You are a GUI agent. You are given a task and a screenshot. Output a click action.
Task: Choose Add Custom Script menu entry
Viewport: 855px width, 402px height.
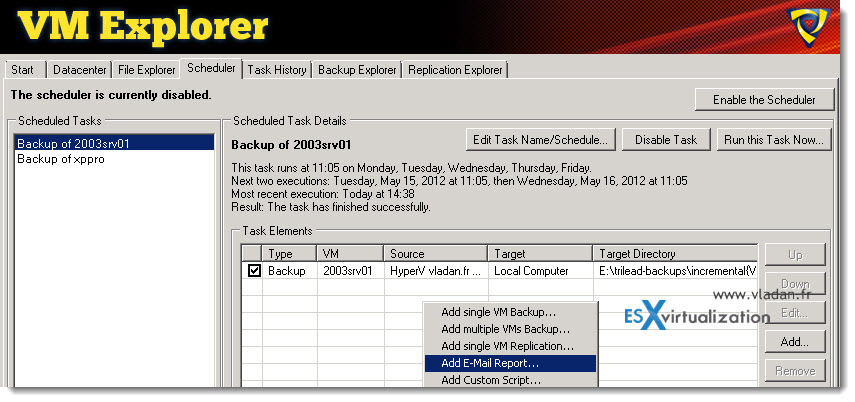(510, 380)
